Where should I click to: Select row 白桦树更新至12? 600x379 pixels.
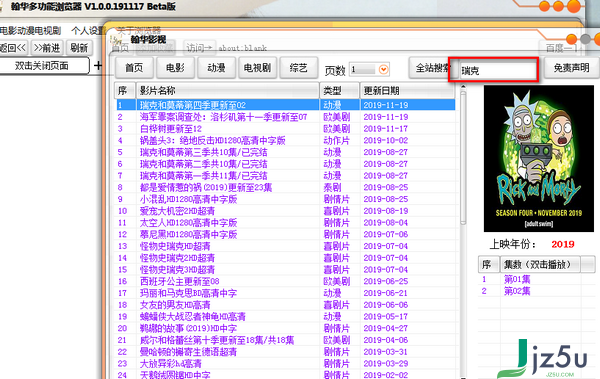point(285,129)
